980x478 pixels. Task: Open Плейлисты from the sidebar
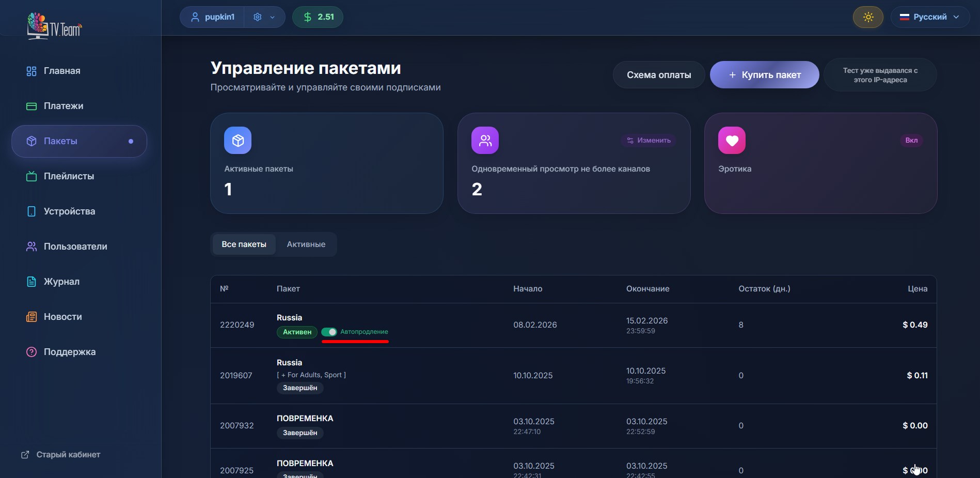tap(69, 176)
